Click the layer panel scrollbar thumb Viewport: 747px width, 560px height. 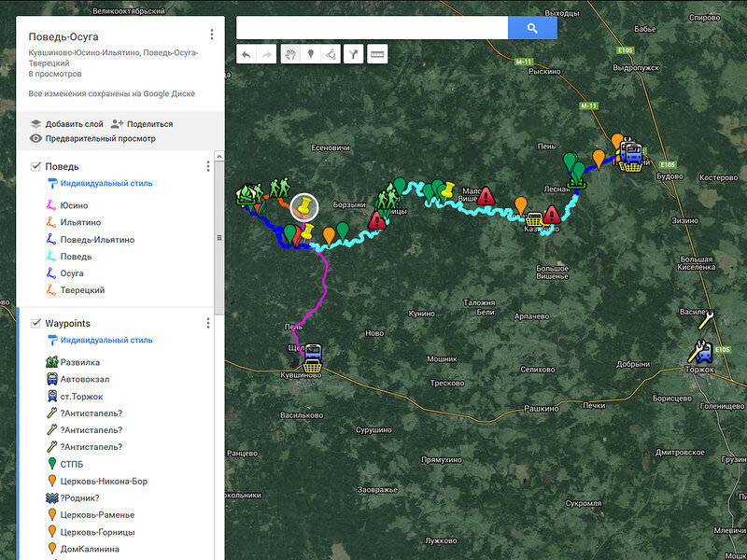pos(219,238)
